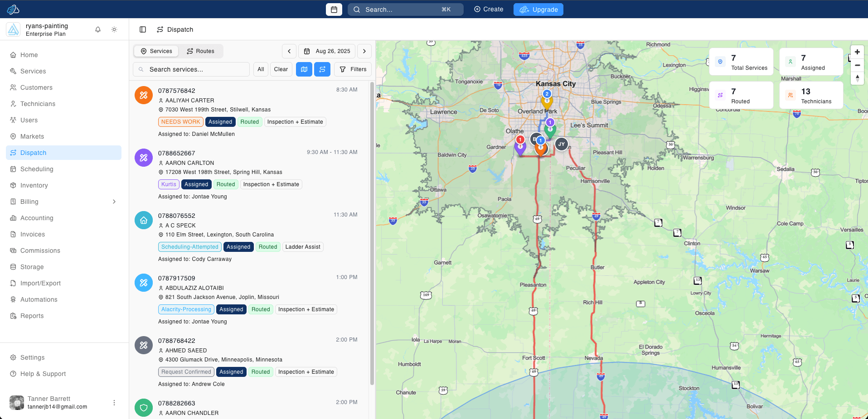Image resolution: width=868 pixels, height=419 pixels.
Task: Click the map zoom-in plus control
Action: (x=857, y=52)
